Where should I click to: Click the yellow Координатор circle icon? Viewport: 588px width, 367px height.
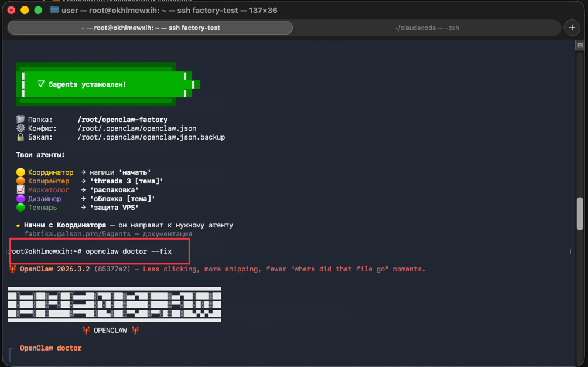click(x=20, y=172)
